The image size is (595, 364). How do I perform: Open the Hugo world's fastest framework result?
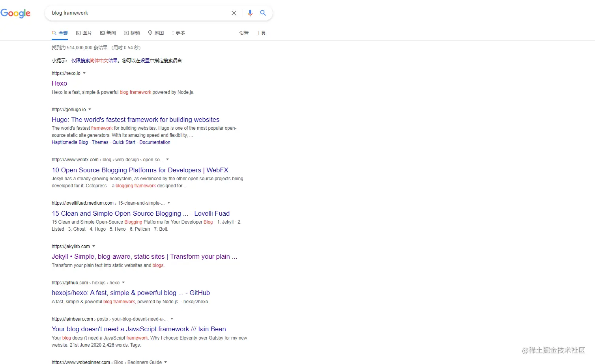pos(135,119)
